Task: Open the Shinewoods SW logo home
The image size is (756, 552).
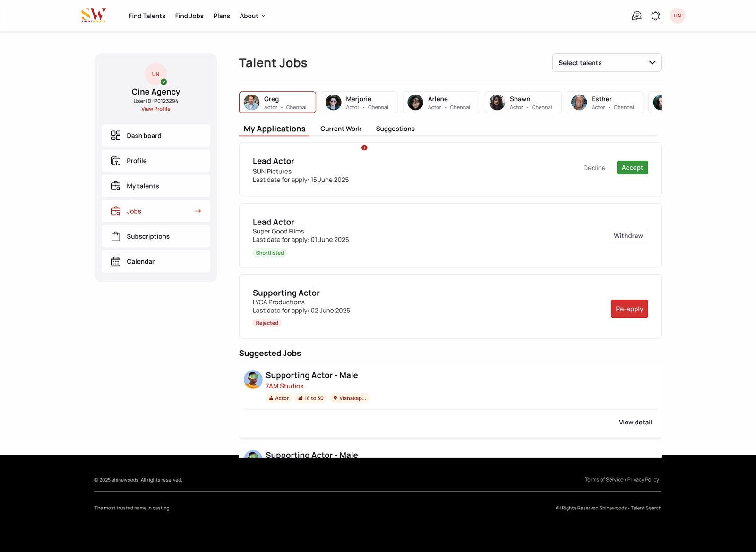Action: pyautogui.click(x=94, y=15)
